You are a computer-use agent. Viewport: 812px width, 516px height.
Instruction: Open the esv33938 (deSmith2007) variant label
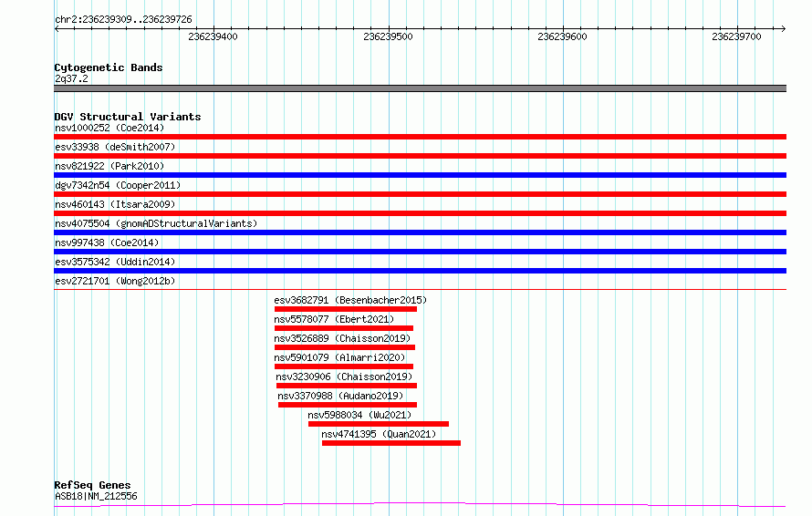click(115, 147)
